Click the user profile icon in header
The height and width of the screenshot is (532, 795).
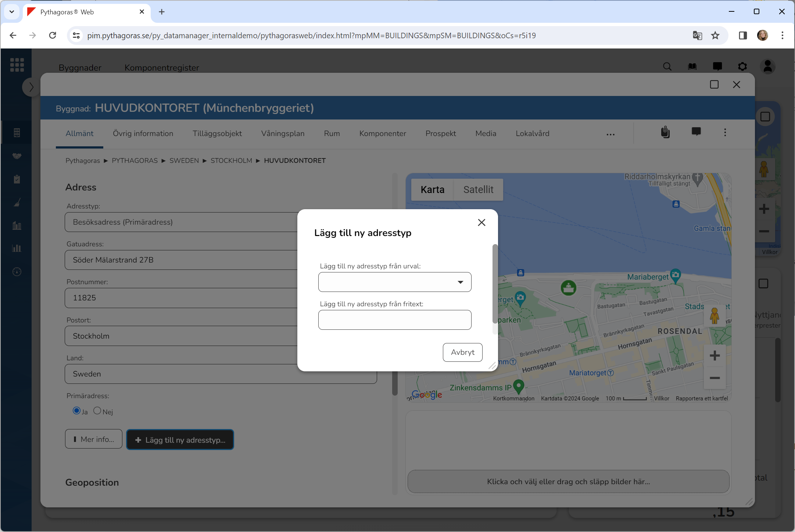(x=767, y=67)
